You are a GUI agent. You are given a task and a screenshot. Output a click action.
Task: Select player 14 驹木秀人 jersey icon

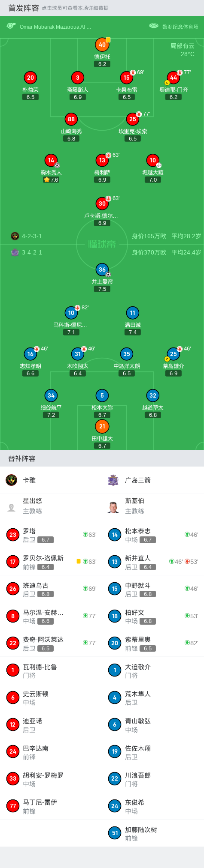tap(51, 160)
